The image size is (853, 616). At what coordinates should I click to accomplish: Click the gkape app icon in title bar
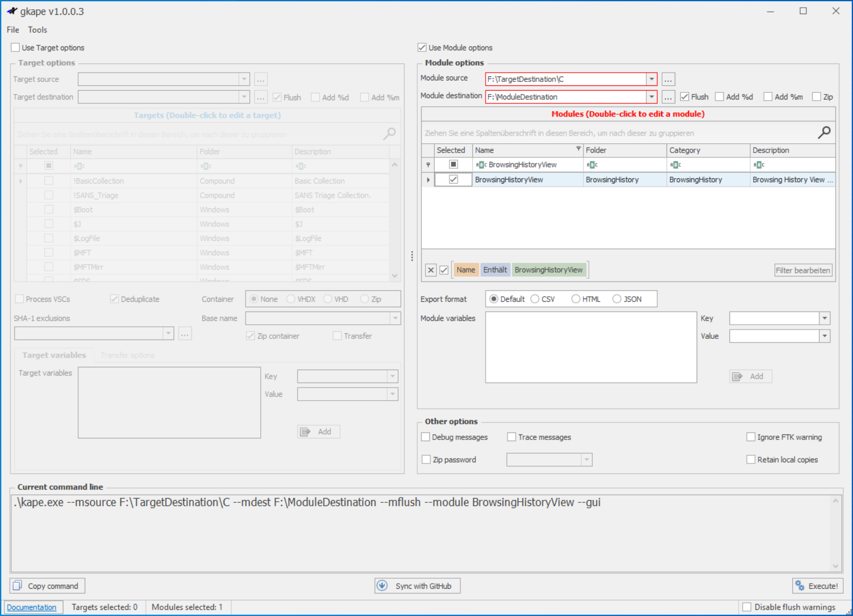click(x=12, y=11)
